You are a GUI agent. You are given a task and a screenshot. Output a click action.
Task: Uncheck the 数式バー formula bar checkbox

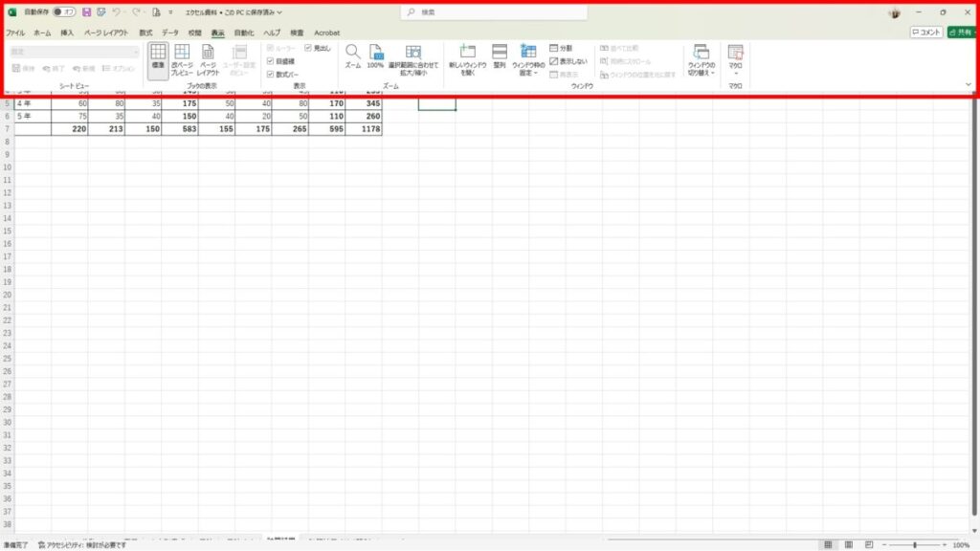pyautogui.click(x=271, y=74)
